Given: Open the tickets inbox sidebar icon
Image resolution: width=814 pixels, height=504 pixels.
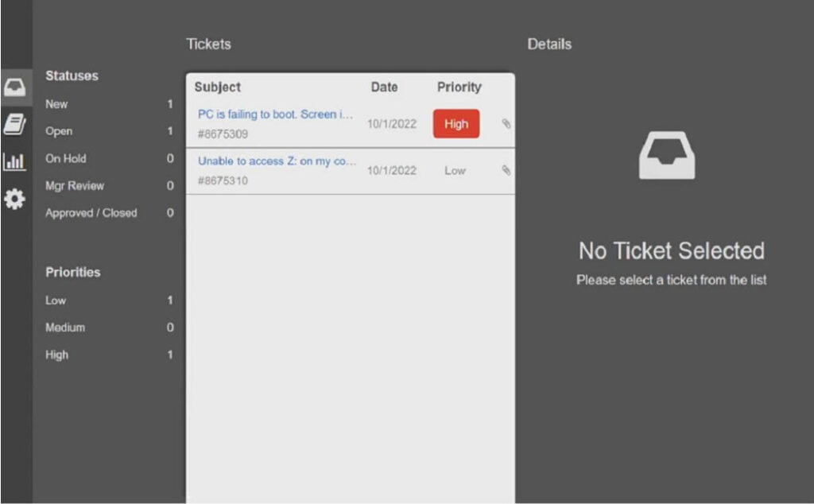Looking at the screenshot, I should pos(15,87).
